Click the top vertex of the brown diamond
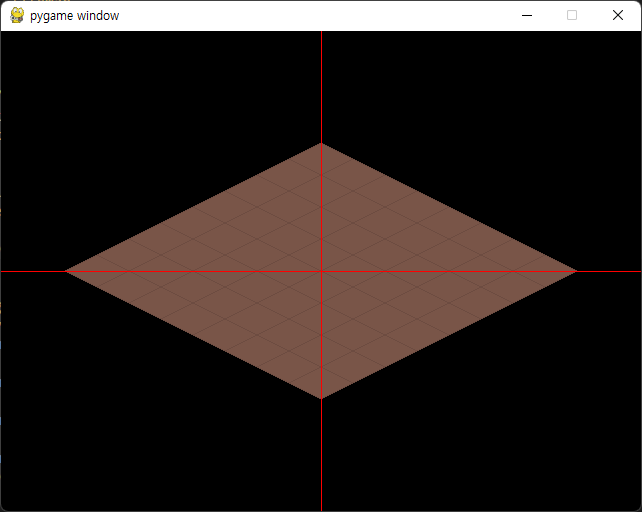Screen dimensions: 642x512 tap(321, 143)
